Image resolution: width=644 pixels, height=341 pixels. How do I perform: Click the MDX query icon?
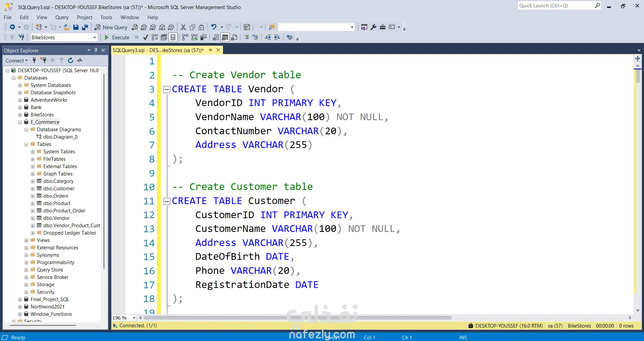[144, 27]
